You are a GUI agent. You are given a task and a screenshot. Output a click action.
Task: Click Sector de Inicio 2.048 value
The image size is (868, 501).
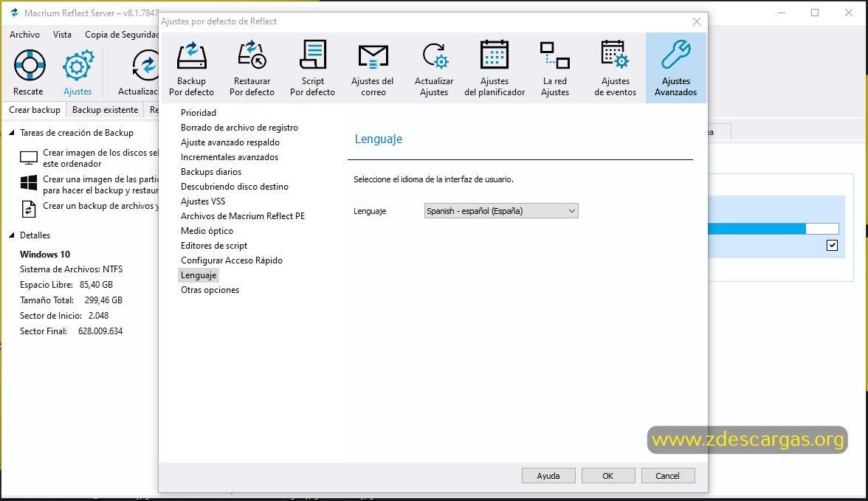coord(99,316)
